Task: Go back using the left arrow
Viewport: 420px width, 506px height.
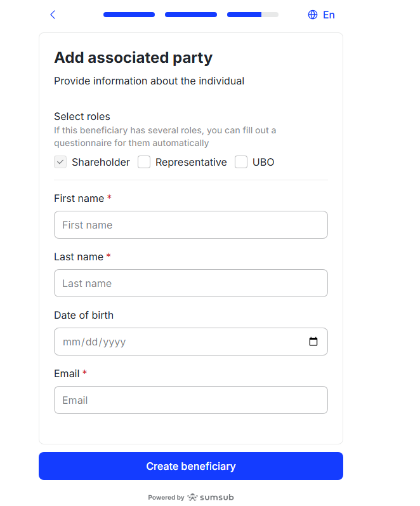Action: (53, 15)
